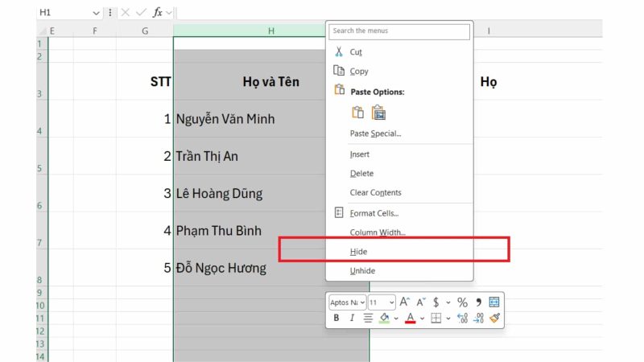This screenshot has width=644, height=362.
Task: Click the borders grid icon
Action: coord(436,318)
